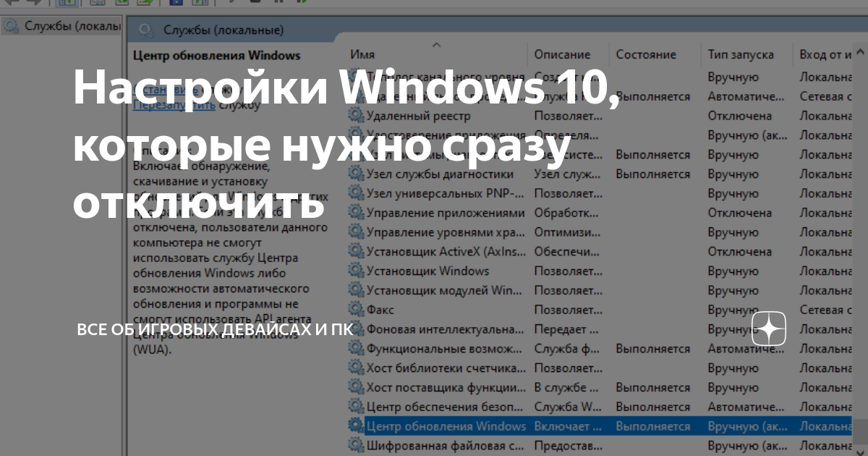868x456 pixels.
Task: Click the gear icon beside Установщик Windows
Action: [356, 271]
